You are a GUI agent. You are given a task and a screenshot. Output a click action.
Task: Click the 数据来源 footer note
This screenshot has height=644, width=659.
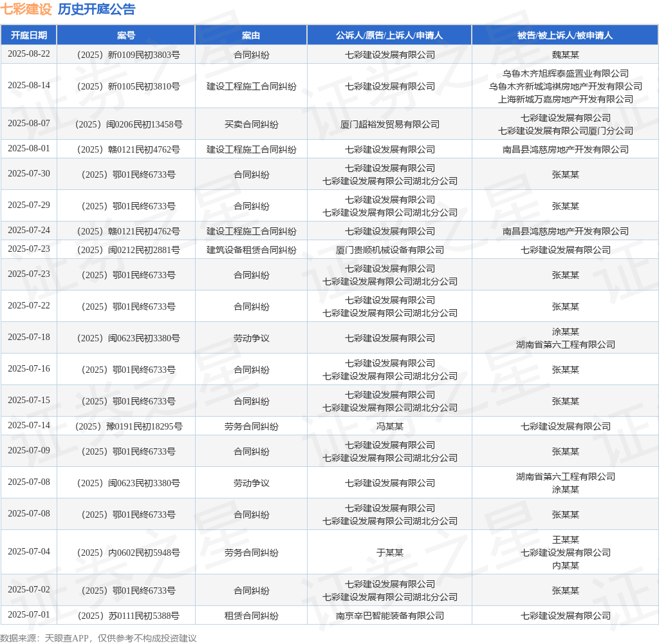pyautogui.click(x=98, y=638)
